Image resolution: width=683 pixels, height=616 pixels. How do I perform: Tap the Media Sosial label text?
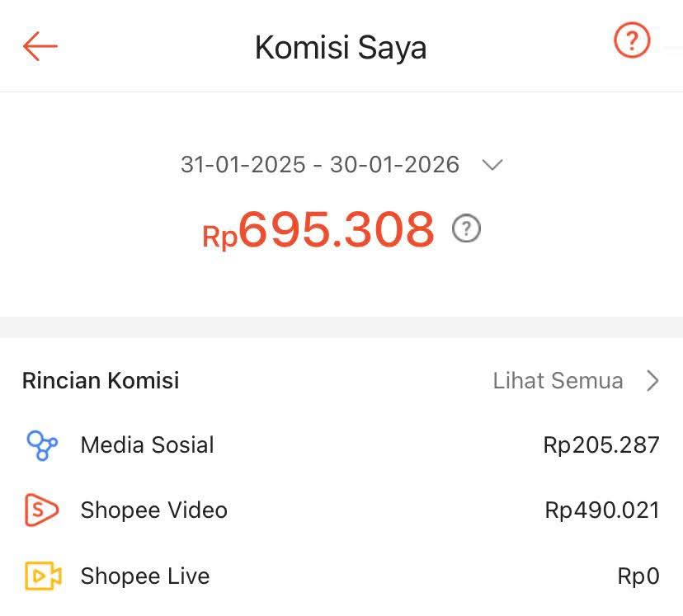click(x=147, y=444)
